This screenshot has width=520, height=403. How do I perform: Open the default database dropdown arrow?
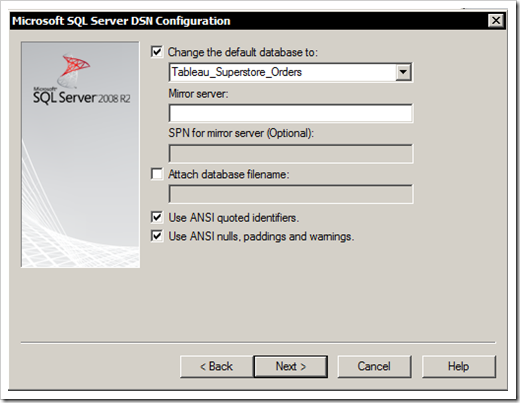tap(403, 72)
